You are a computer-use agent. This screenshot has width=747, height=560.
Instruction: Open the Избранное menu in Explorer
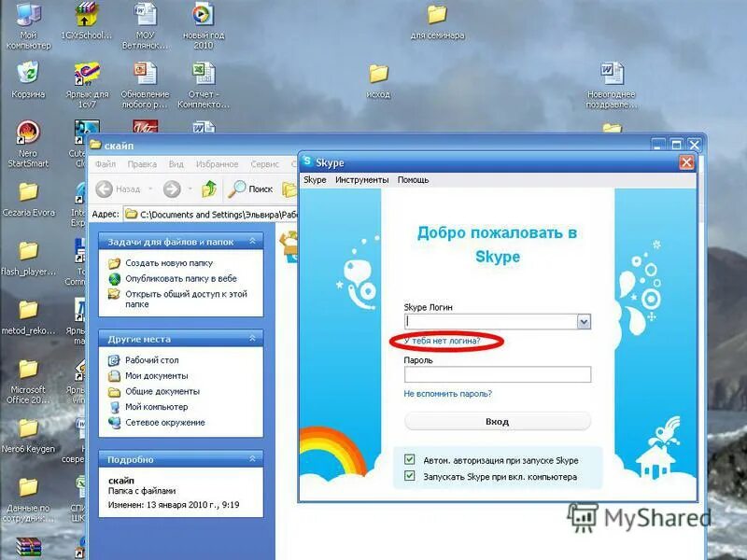(220, 163)
